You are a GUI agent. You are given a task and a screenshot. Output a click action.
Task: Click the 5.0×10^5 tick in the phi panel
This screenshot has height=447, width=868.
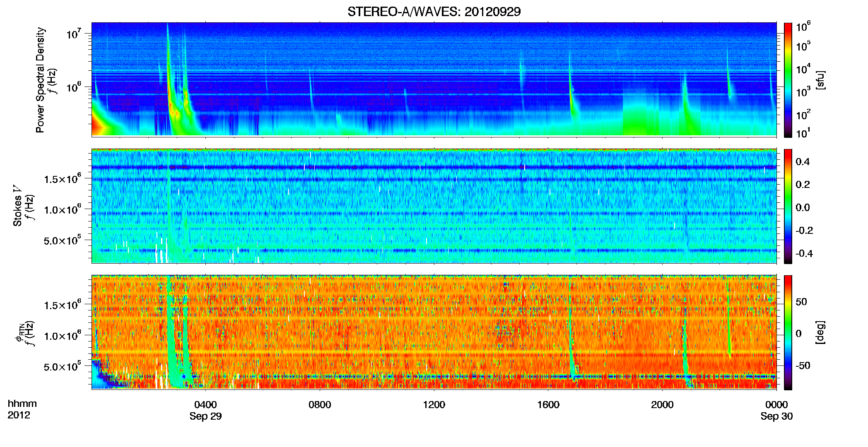63,366
